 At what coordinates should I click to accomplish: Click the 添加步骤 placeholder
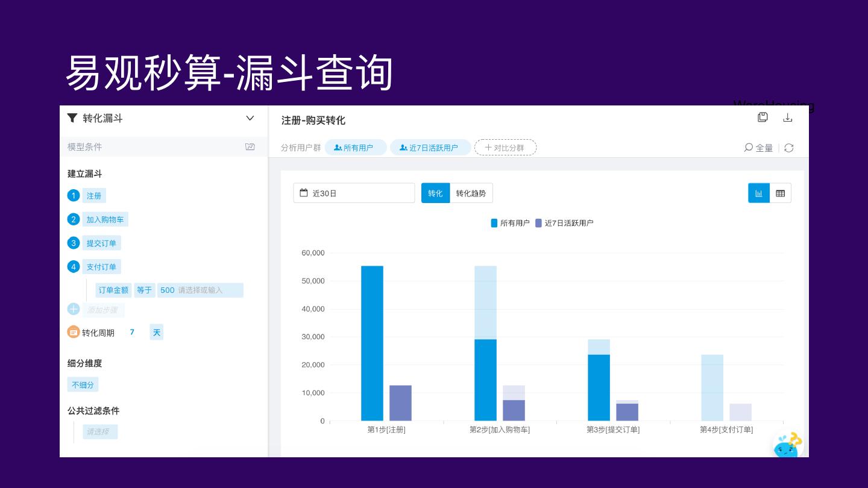coord(104,310)
